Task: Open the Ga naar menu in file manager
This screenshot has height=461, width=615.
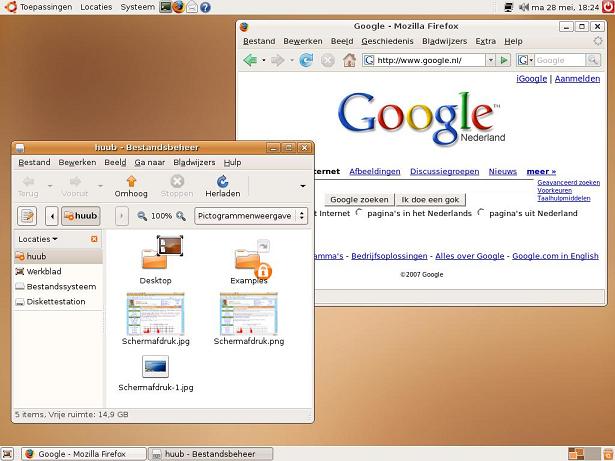Action: (x=149, y=162)
